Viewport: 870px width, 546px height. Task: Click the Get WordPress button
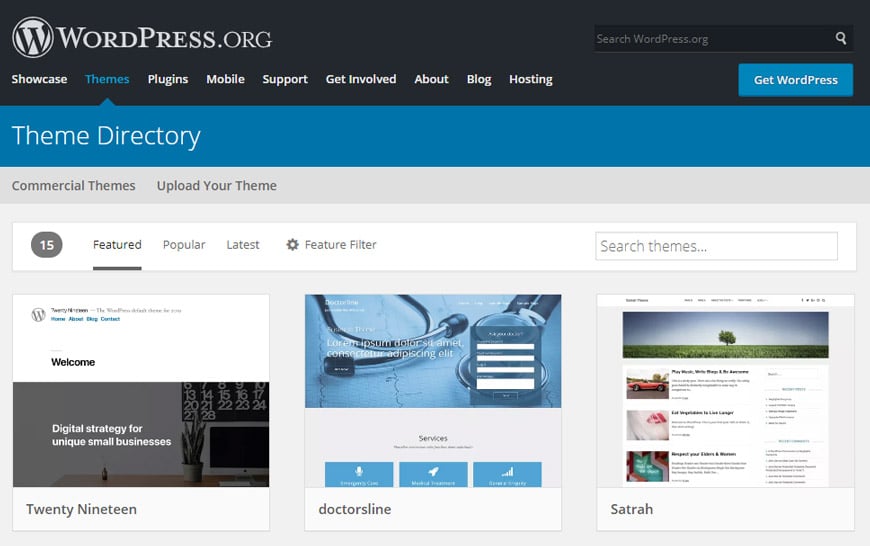(796, 80)
